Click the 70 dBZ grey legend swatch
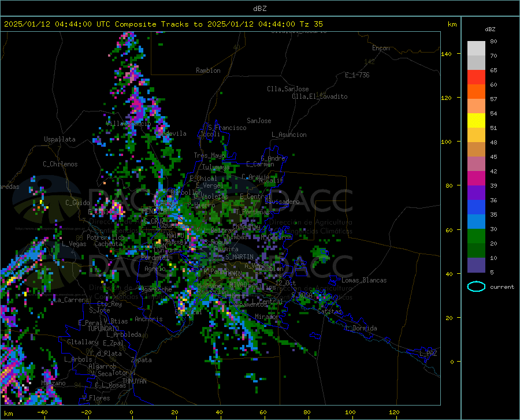Viewport: 520px width, 420px height. click(x=476, y=62)
